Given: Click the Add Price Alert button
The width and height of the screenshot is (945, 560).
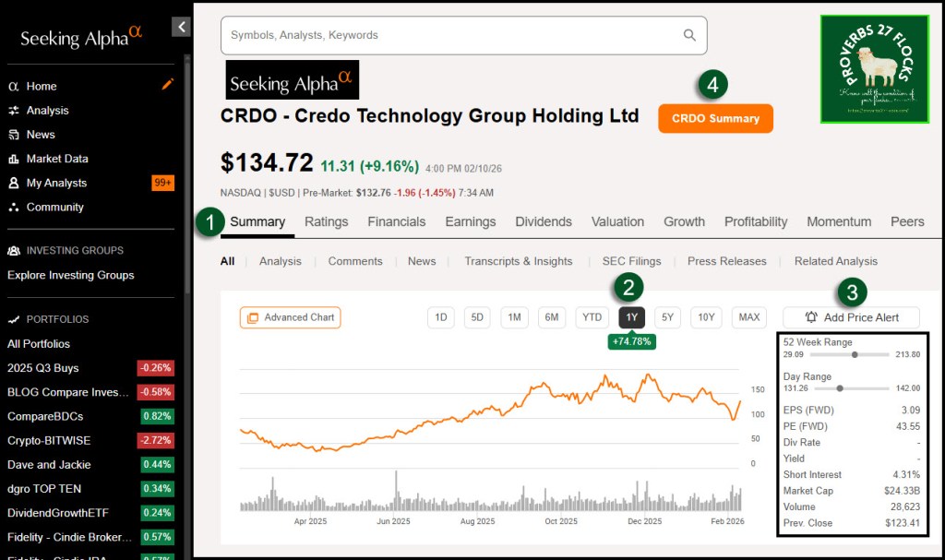Looking at the screenshot, I should 851,317.
